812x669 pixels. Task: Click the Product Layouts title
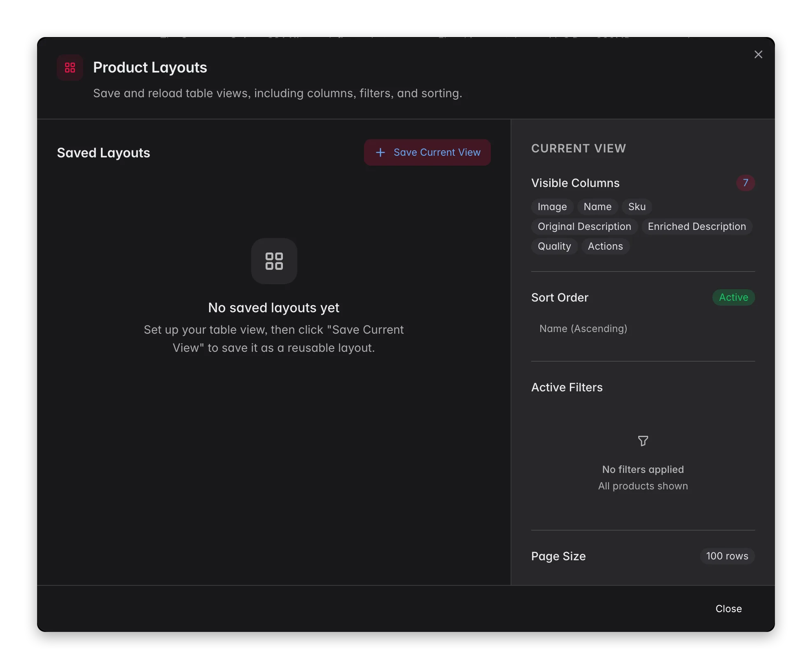[150, 68]
